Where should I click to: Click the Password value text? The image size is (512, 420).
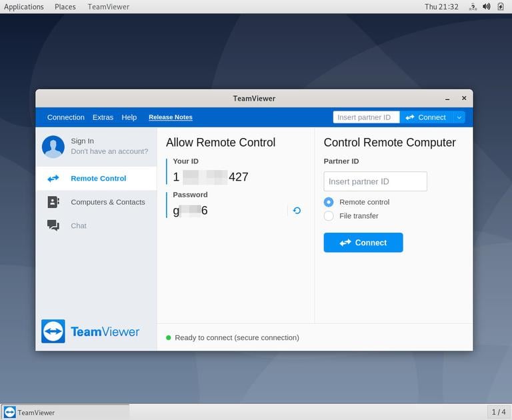pyautogui.click(x=191, y=210)
